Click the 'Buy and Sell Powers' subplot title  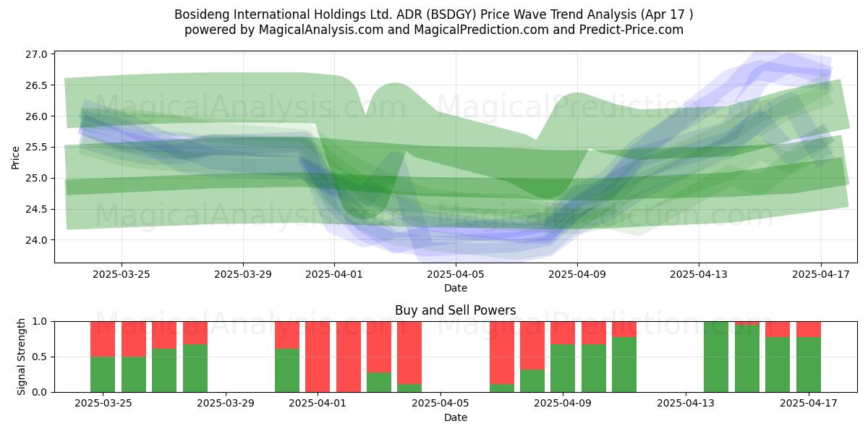(456, 310)
